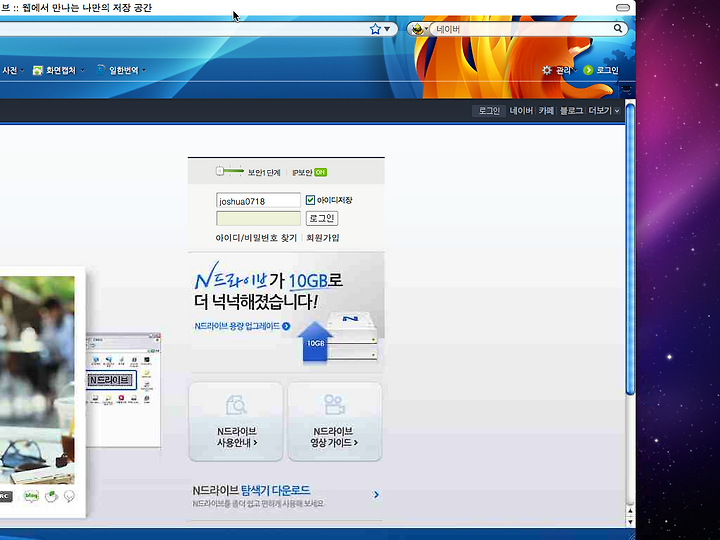Open the search engine selector icon

point(417,29)
